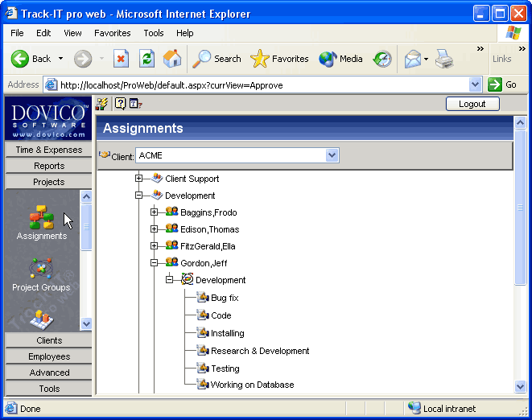Open the Tools menu in menu bar
This screenshot has width=532, height=420.
tap(154, 33)
